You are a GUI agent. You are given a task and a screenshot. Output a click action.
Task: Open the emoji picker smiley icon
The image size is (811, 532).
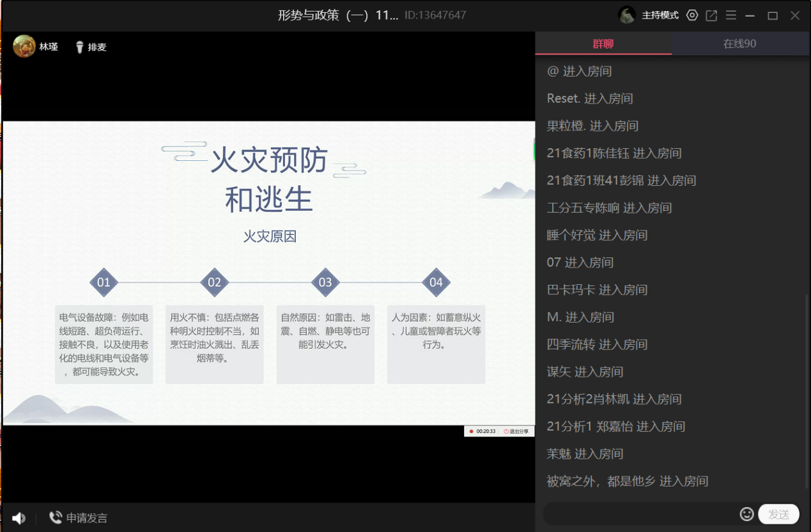coord(746,514)
